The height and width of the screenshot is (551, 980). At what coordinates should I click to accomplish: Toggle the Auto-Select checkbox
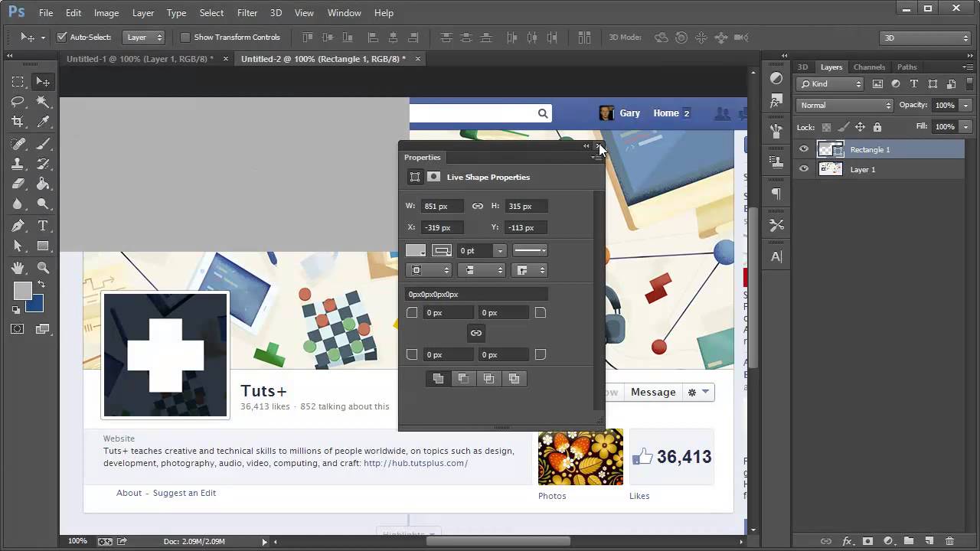tap(62, 37)
